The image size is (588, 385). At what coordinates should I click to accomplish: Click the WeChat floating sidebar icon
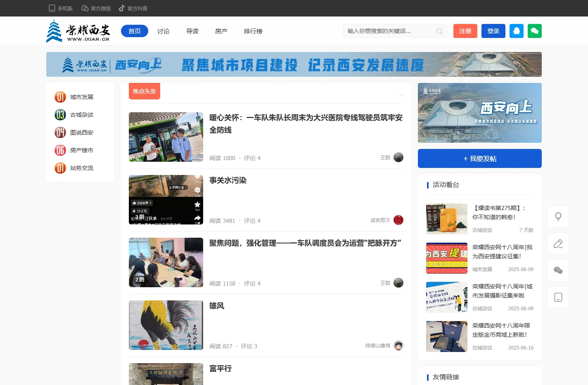point(558,270)
